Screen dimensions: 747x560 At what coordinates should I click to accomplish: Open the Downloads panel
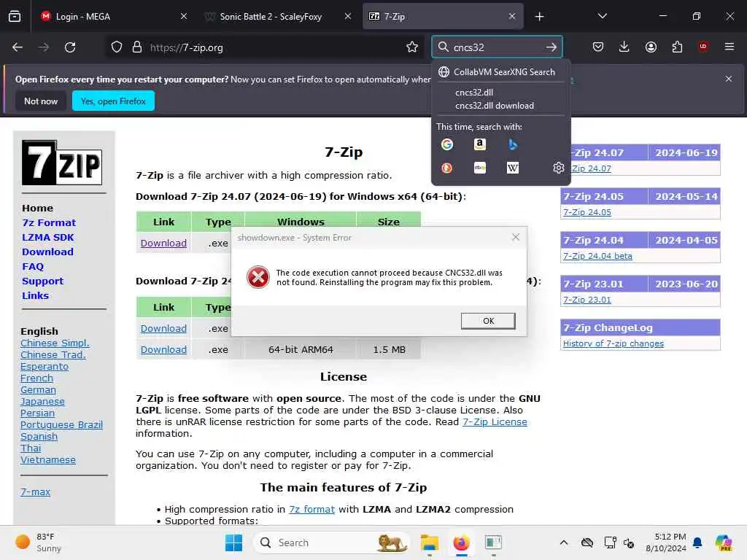point(624,47)
